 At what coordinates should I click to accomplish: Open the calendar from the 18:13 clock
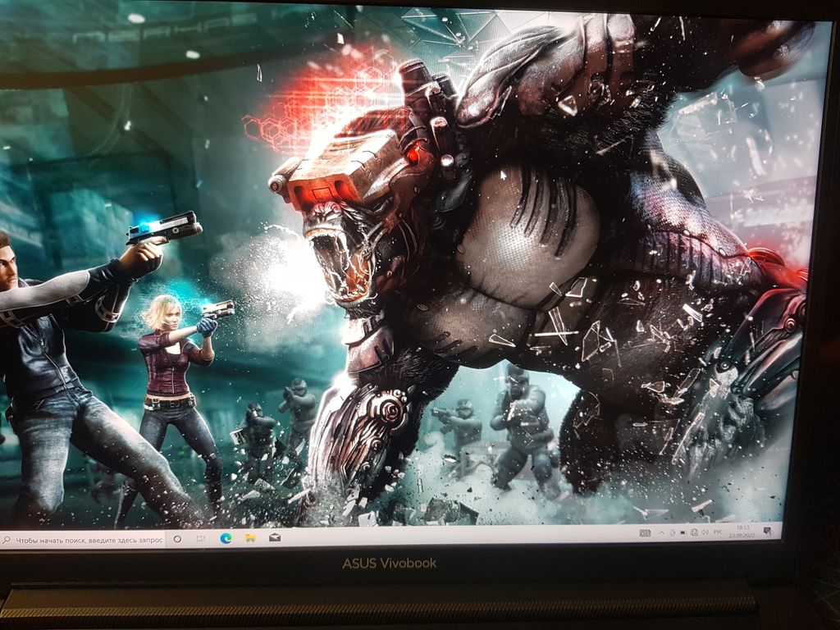(x=742, y=532)
